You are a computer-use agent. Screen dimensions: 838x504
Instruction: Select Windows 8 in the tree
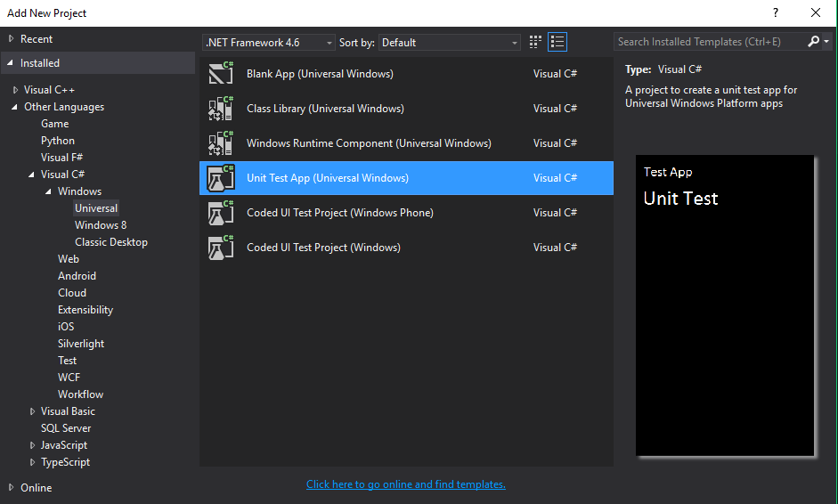coord(101,225)
